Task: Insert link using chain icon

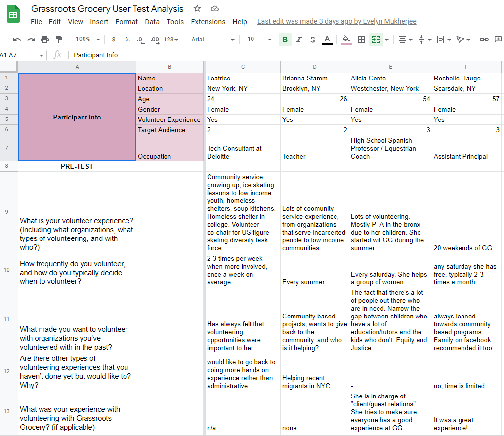Action: coord(484,40)
